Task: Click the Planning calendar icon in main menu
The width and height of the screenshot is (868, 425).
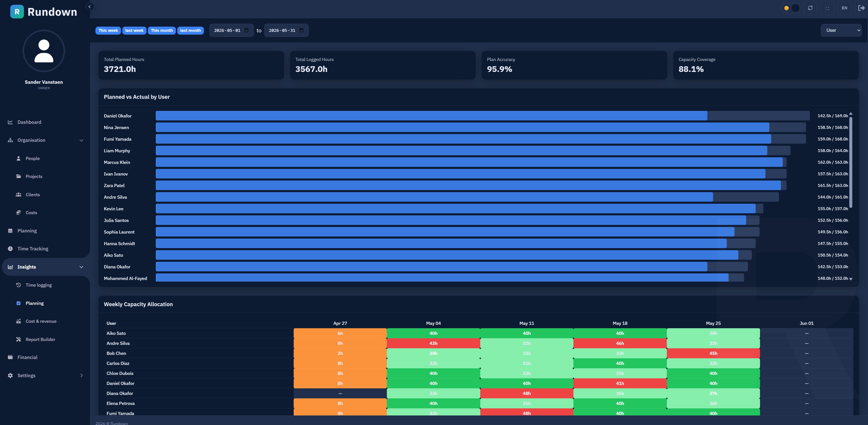Action: click(10, 231)
